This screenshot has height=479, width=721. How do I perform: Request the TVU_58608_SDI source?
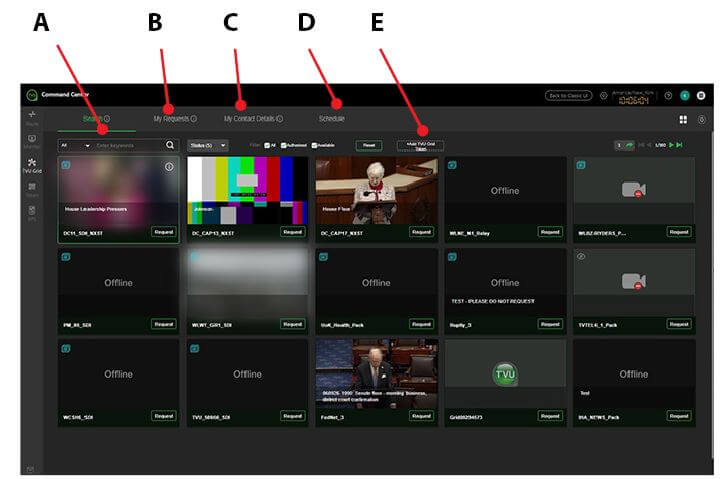(292, 416)
